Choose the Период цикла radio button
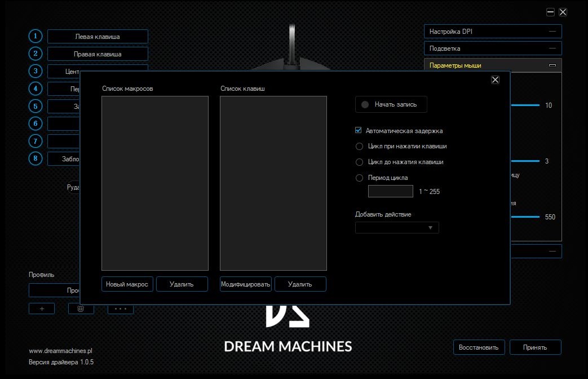This screenshot has width=588, height=379. [360, 178]
